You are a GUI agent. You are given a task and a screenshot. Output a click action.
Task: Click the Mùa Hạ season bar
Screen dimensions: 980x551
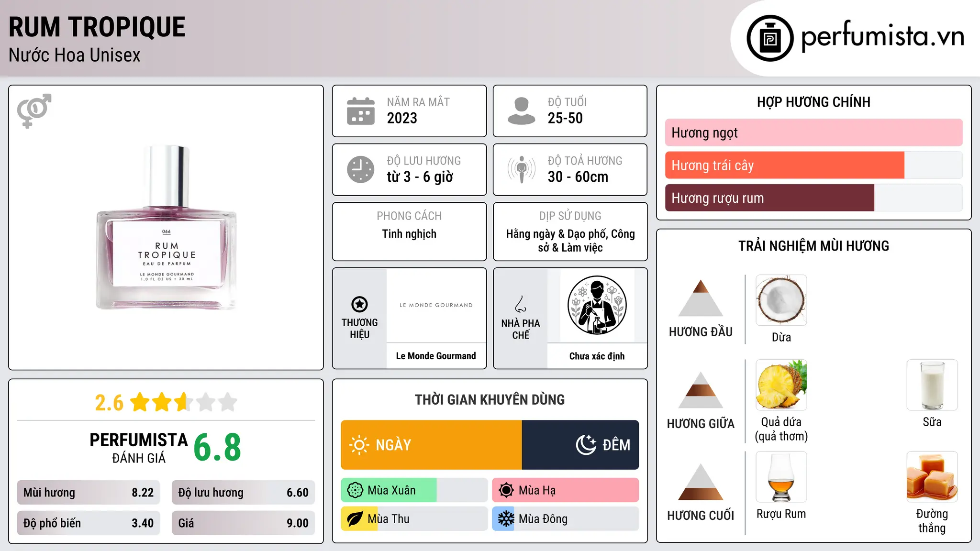566,490
